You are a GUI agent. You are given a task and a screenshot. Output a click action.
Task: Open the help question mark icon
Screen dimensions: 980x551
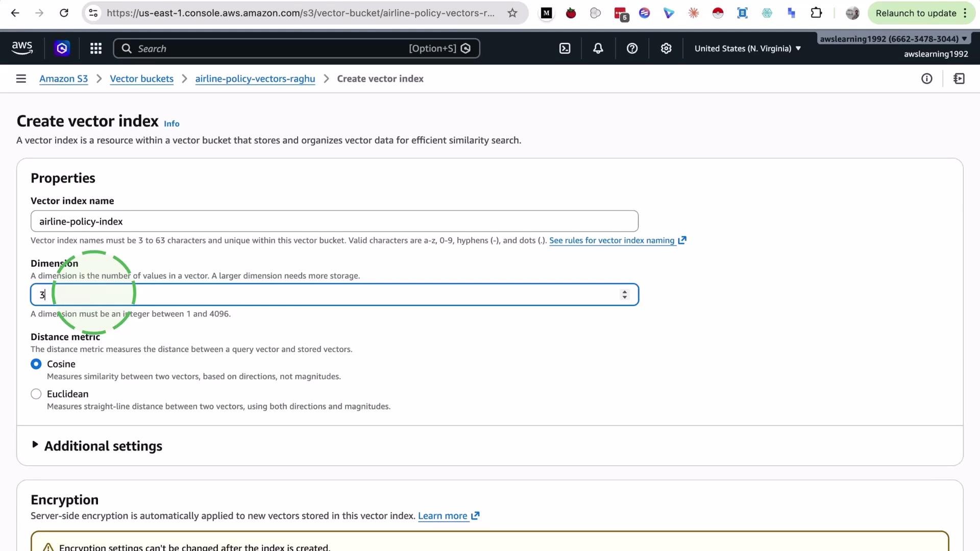point(632,48)
